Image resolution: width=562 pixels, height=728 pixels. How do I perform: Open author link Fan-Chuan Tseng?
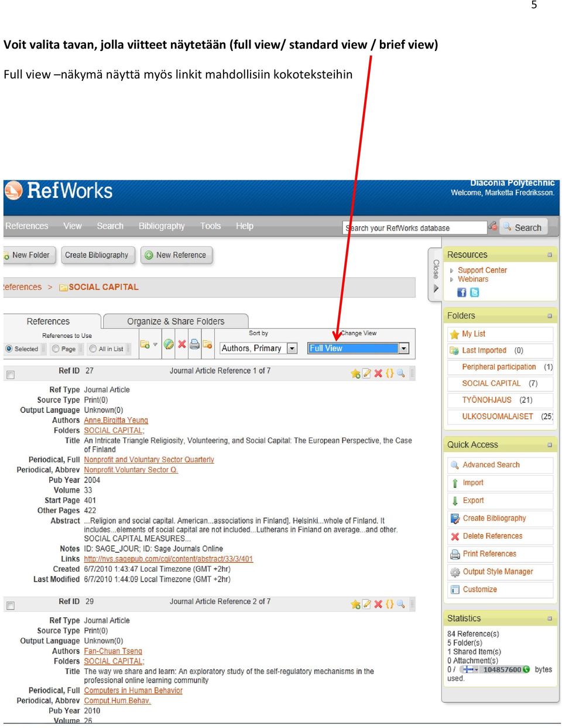click(113, 651)
